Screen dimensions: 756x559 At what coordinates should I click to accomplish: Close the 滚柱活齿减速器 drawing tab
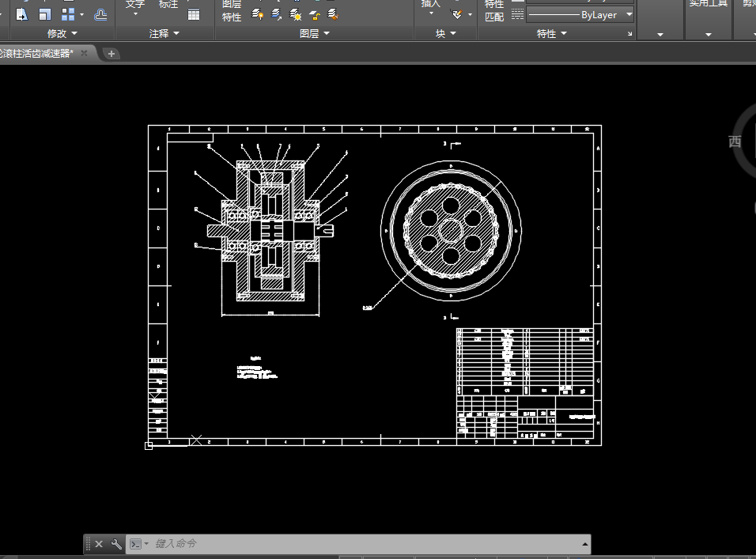pos(85,53)
